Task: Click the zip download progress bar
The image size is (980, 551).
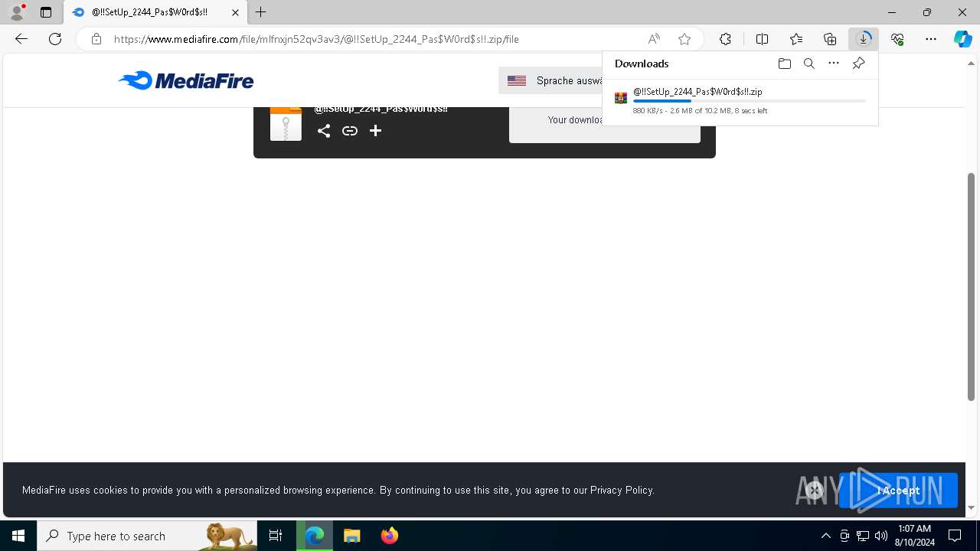Action: (x=750, y=101)
